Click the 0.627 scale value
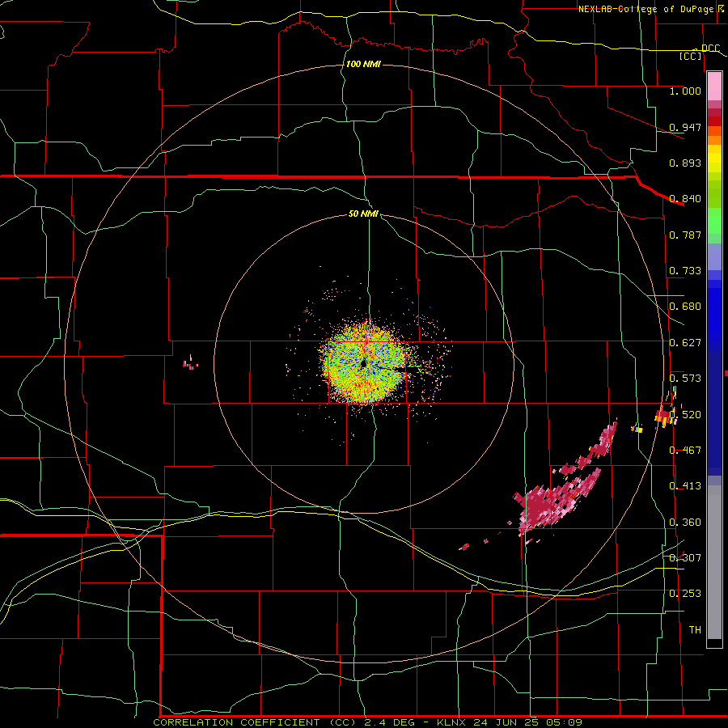Viewport: 728px width, 728px height. point(685,343)
